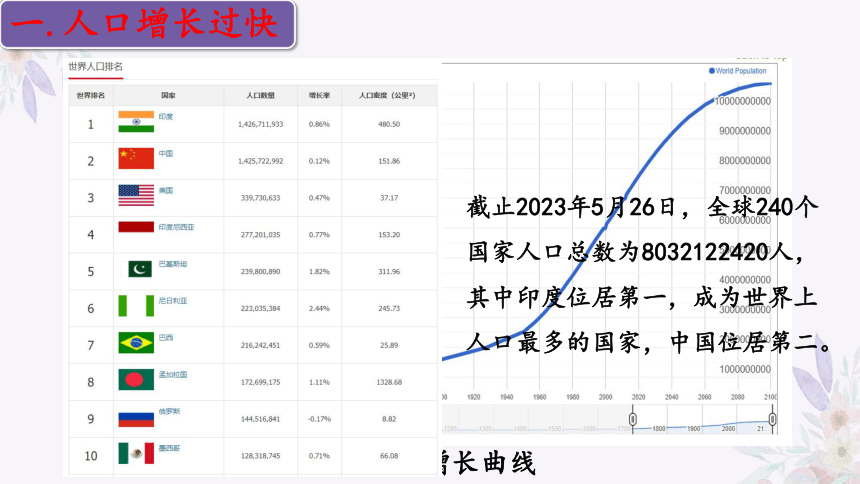Click the Pakistan flag icon
The height and width of the screenshot is (484, 860).
pyautogui.click(x=140, y=269)
